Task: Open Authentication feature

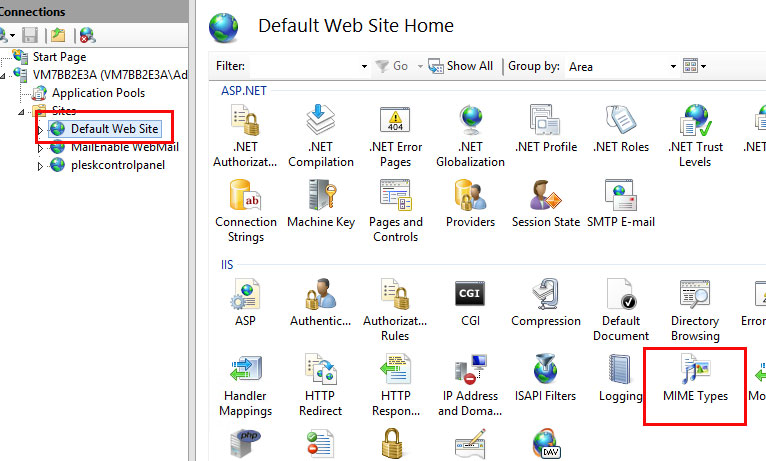Action: click(320, 303)
